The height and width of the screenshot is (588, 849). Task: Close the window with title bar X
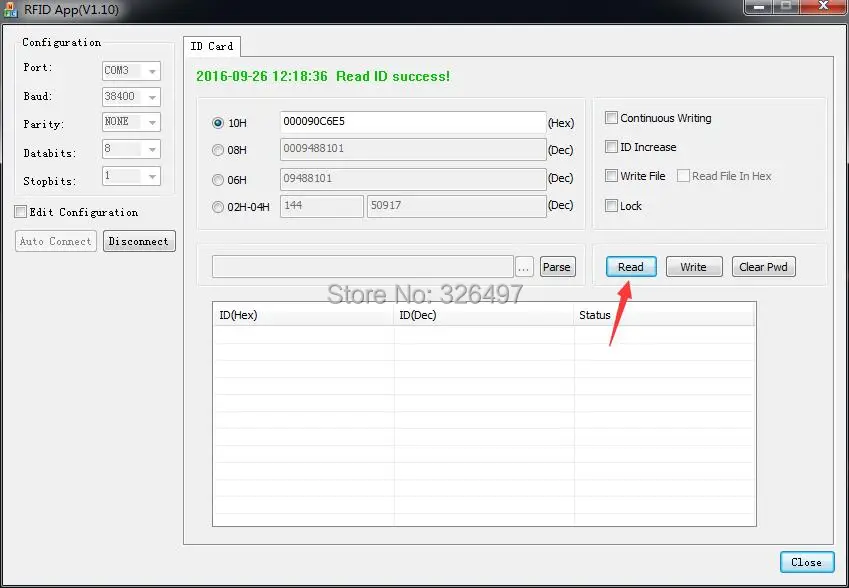(825, 7)
